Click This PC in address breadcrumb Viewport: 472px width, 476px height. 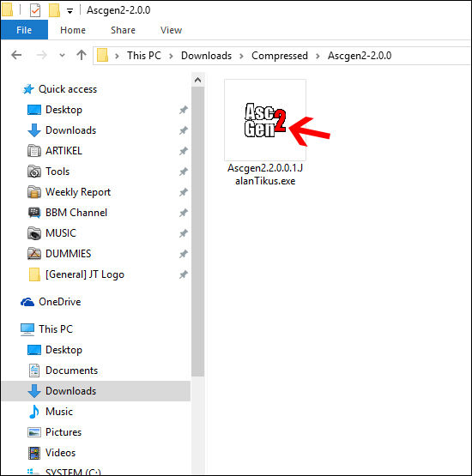point(144,56)
